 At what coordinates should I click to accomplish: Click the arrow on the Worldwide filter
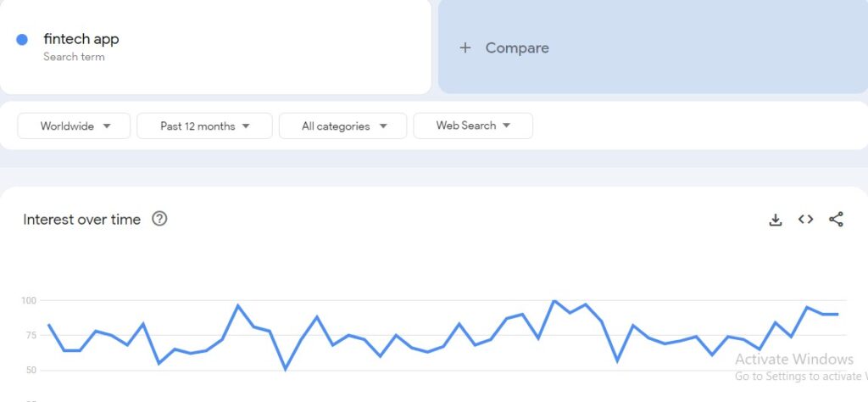107,126
